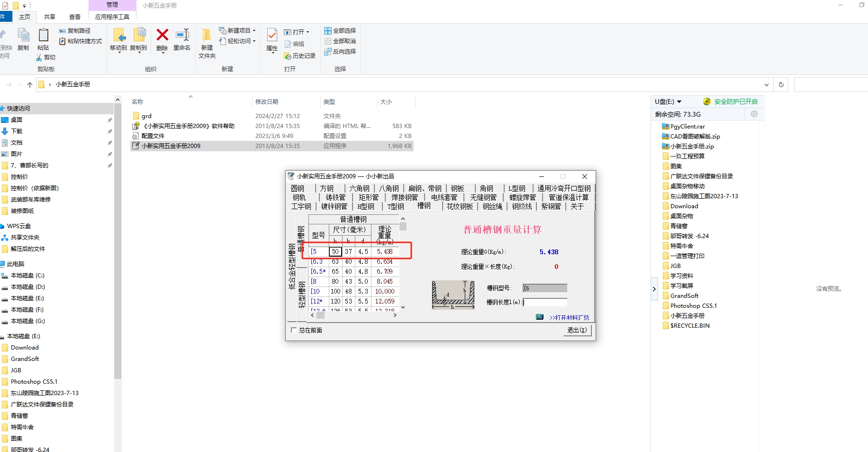Click the table's horizontal scrollbar right arrow
Viewport: 868px width, 452px height.
395,315
